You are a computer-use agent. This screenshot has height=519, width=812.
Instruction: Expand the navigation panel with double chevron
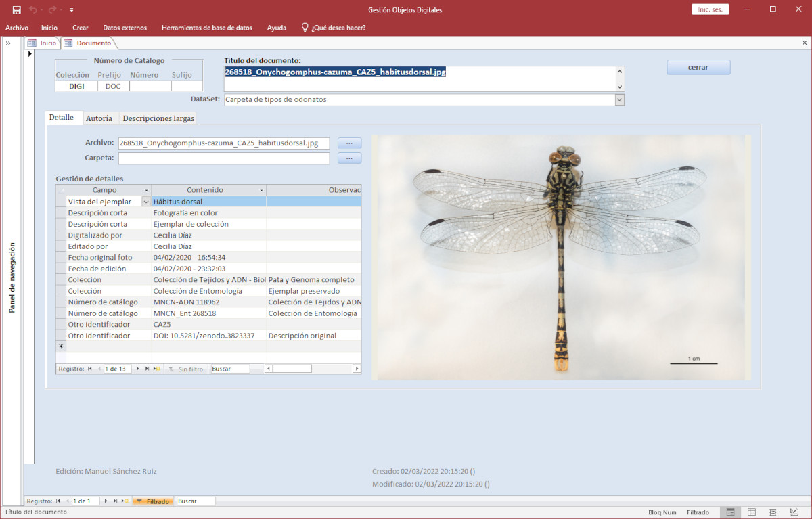[8, 43]
